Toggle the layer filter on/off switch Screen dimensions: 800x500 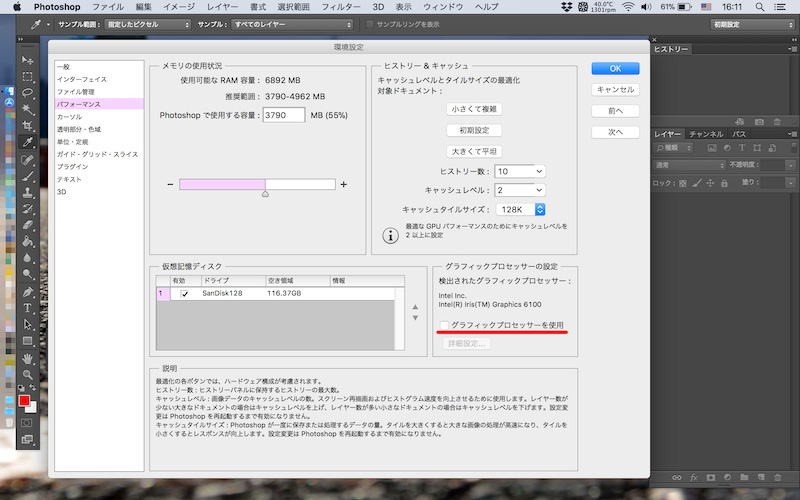[x=793, y=148]
